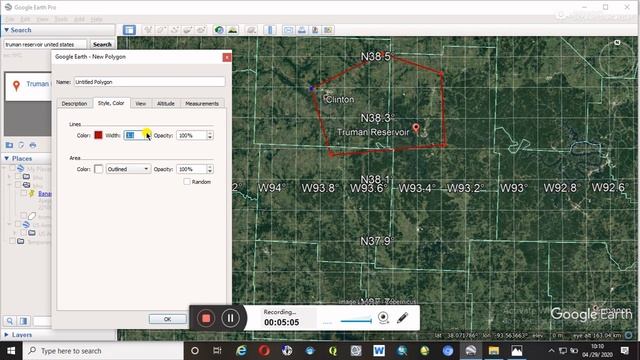Click OK in New Polygon dialog

167,319
